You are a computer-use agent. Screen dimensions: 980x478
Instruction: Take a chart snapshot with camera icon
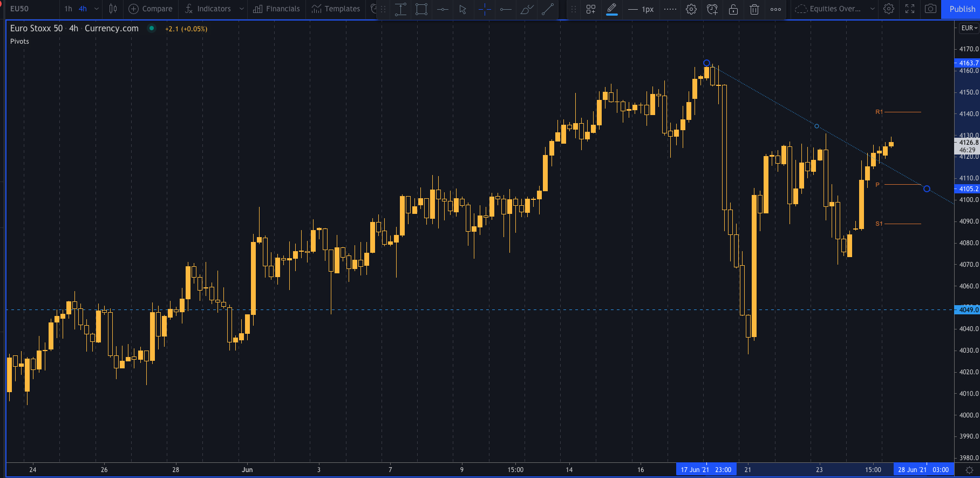pos(930,9)
